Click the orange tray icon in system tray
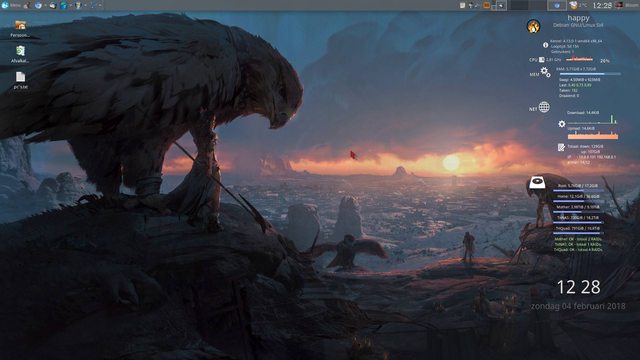The height and width of the screenshot is (360, 640). [x=487, y=5]
